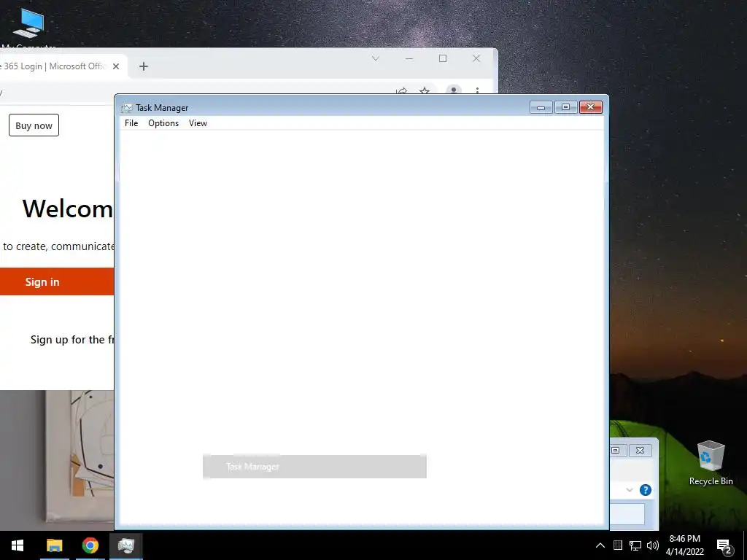747x560 pixels.
Task: Open File Explorer from the taskbar
Action: [54, 545]
